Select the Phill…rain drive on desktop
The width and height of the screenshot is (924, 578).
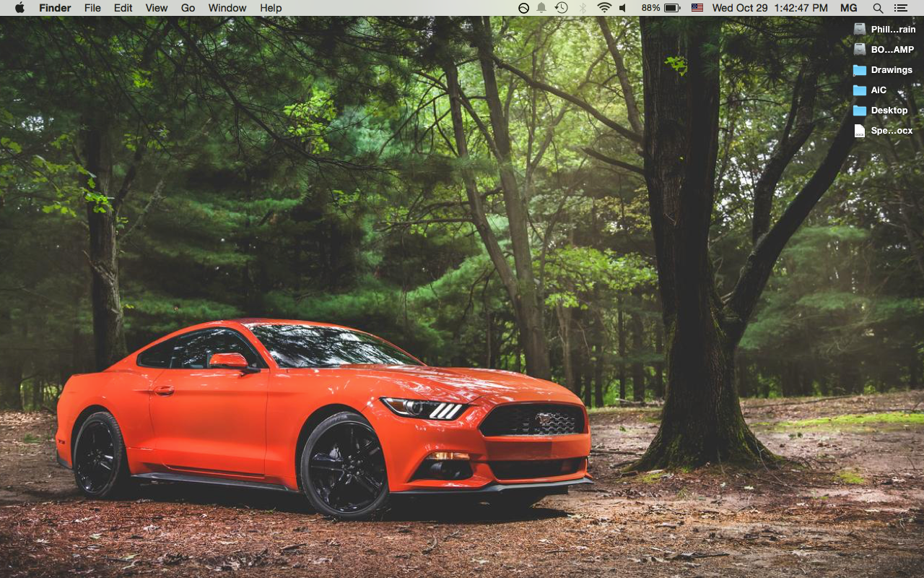(x=884, y=30)
